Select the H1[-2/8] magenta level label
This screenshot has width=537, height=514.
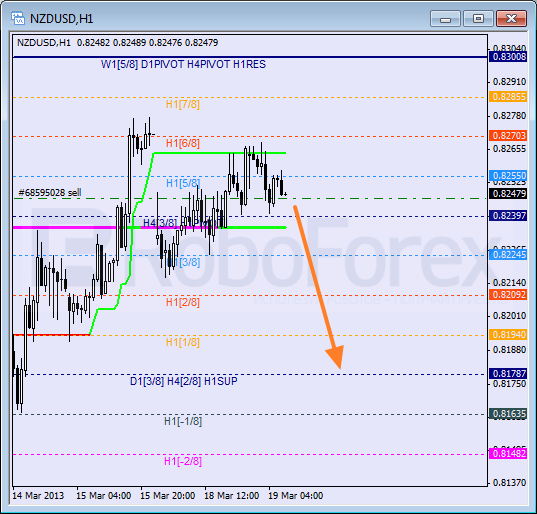[x=183, y=461]
